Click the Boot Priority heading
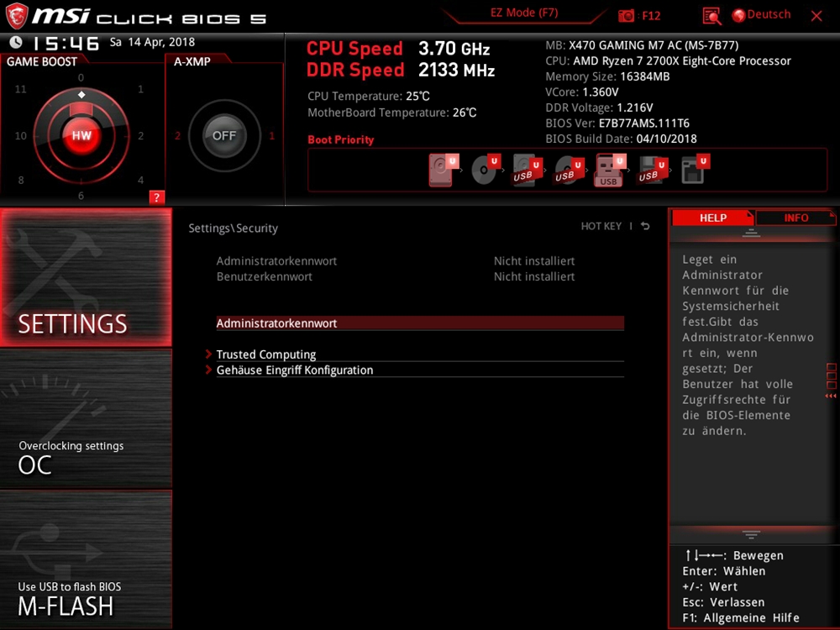The width and height of the screenshot is (840, 630). [x=341, y=139]
